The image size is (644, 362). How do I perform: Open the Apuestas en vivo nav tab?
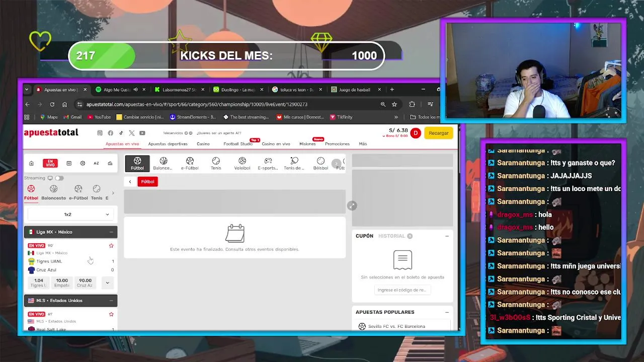click(x=122, y=144)
